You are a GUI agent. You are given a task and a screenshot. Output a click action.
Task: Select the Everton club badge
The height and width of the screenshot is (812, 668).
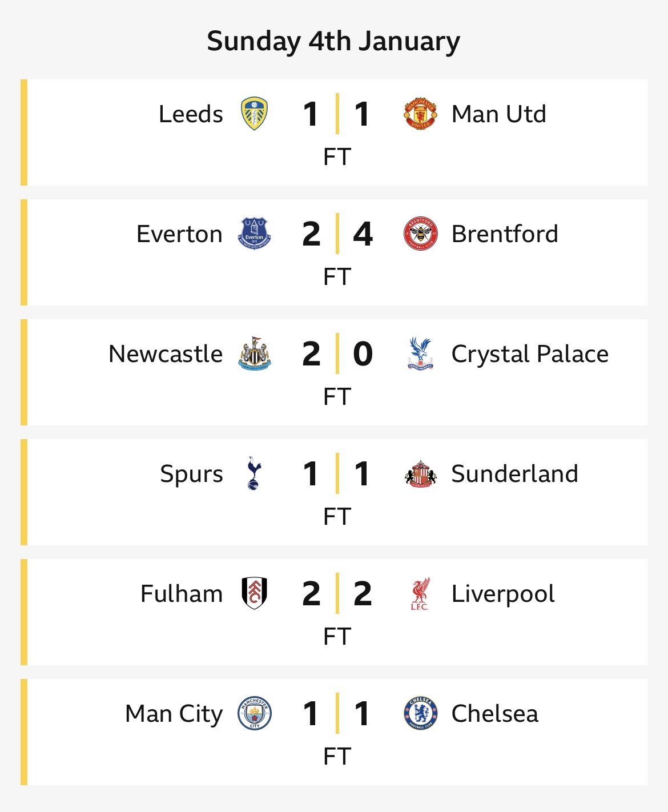(x=254, y=234)
